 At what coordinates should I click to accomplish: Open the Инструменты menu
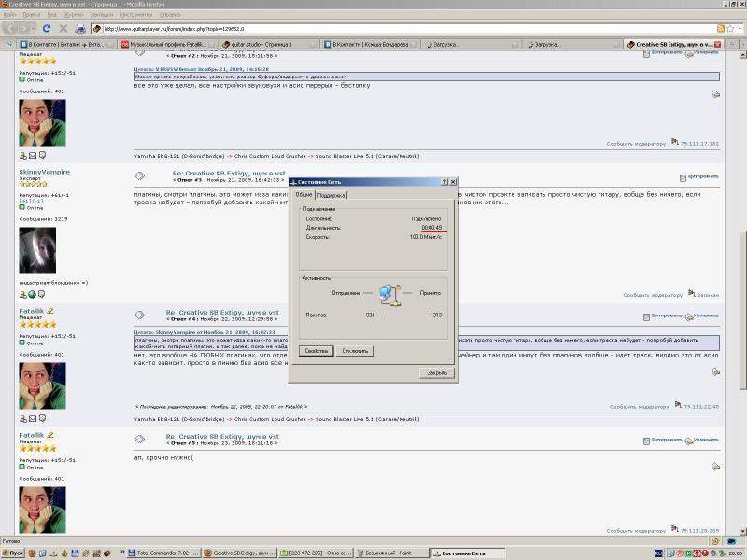[135, 15]
